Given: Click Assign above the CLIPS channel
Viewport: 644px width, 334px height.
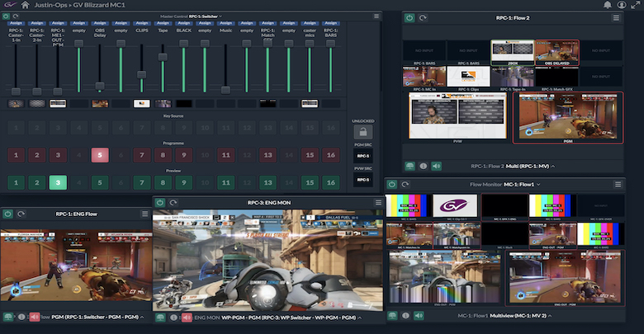Looking at the screenshot, I should coord(141,24).
